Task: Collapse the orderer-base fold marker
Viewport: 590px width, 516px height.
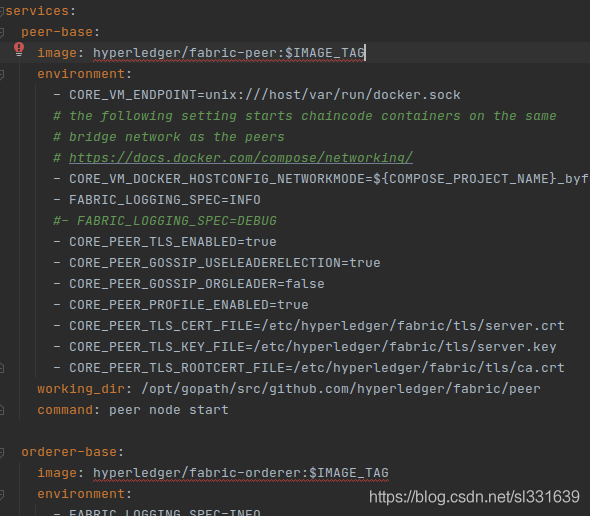Action: (x=2, y=452)
